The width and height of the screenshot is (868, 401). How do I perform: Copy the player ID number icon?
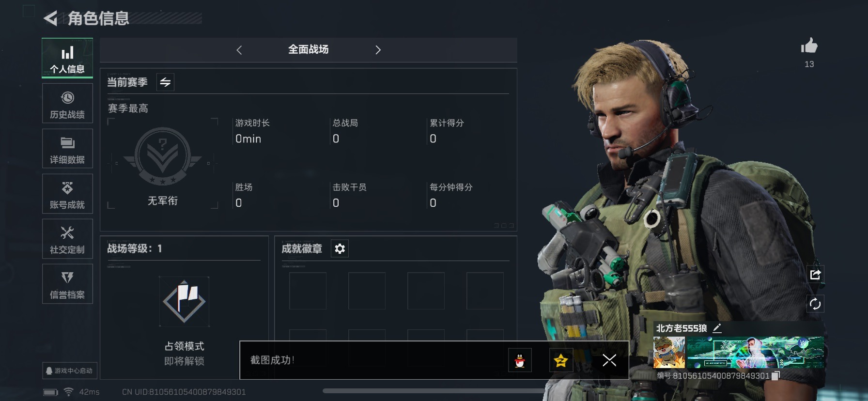click(775, 375)
